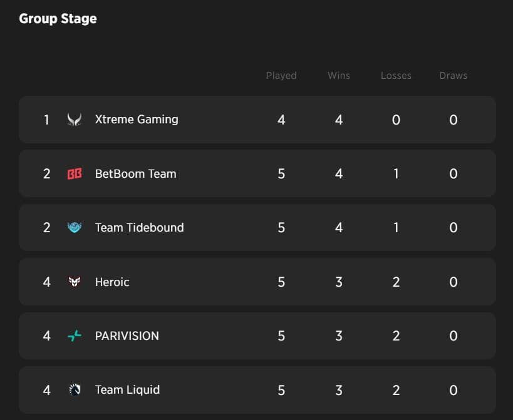This screenshot has width=513, height=420.
Task: Click the Losses column header
Action: 396,75
